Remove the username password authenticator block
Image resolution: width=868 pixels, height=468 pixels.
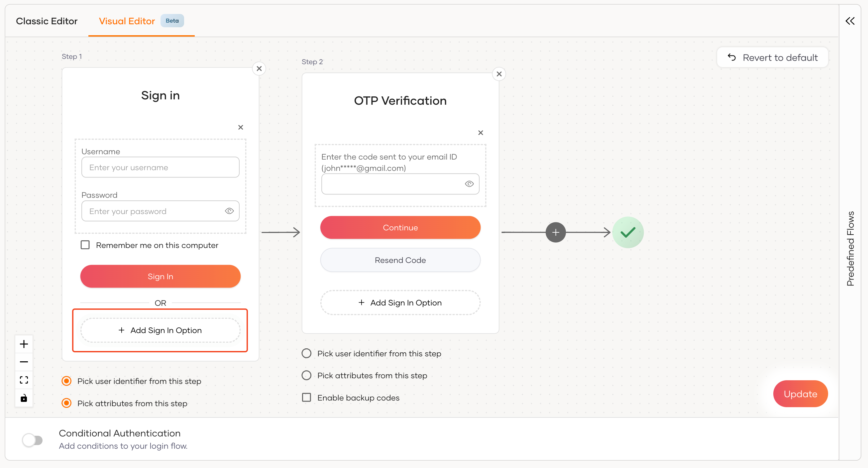pos(241,127)
